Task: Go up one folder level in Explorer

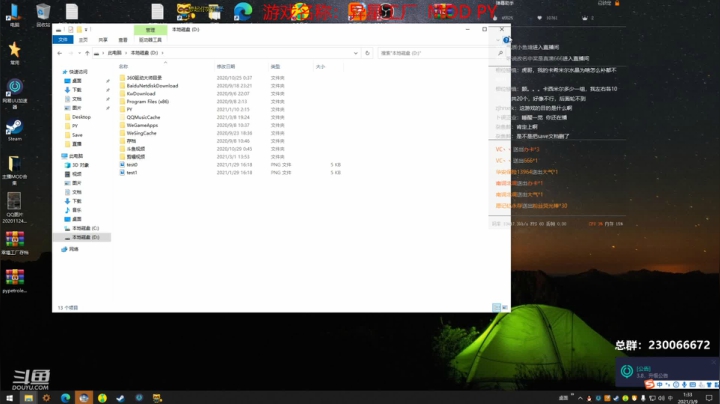Action: pyautogui.click(x=87, y=53)
